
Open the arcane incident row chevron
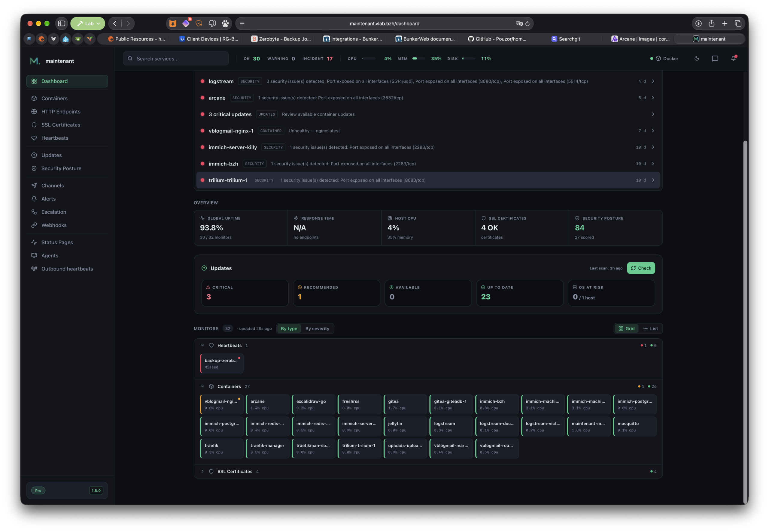point(653,98)
